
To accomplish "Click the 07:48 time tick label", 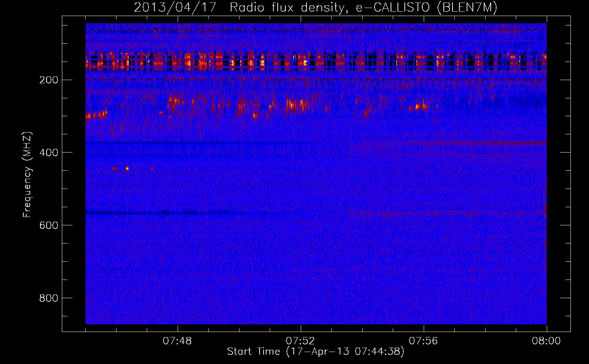I will [177, 341].
